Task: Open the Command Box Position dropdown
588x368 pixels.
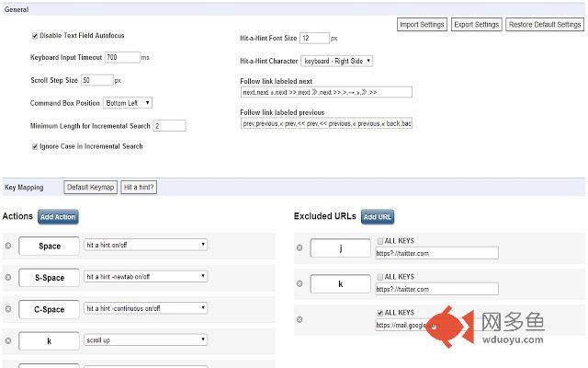Action: click(128, 103)
